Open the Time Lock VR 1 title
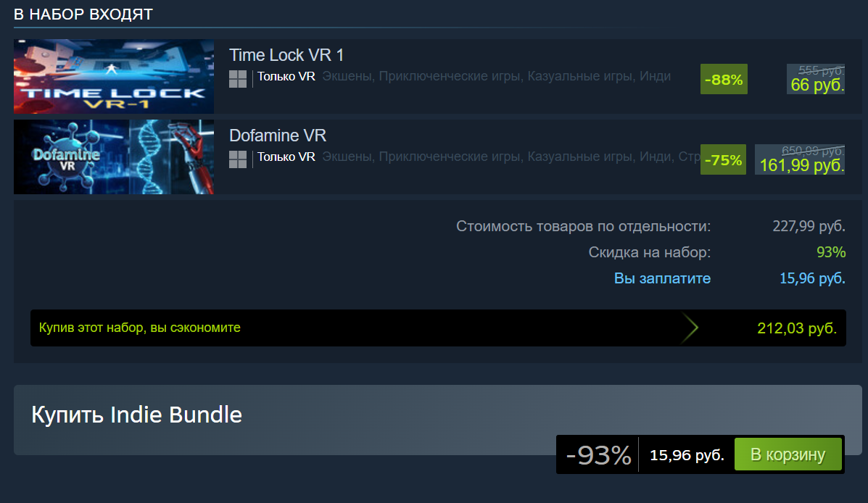Viewport: 868px width, 503px height. (x=286, y=55)
